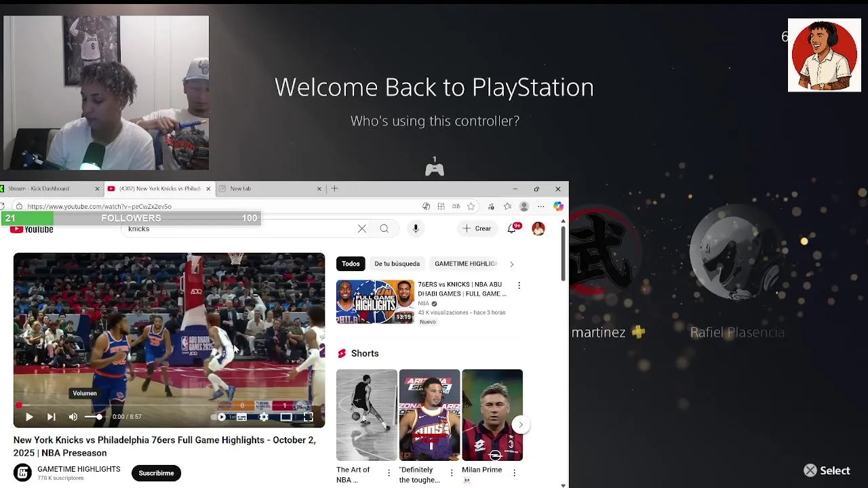Open split screen browser icon
Image resolution: width=868 pixels, height=488 pixels.
pos(441,206)
